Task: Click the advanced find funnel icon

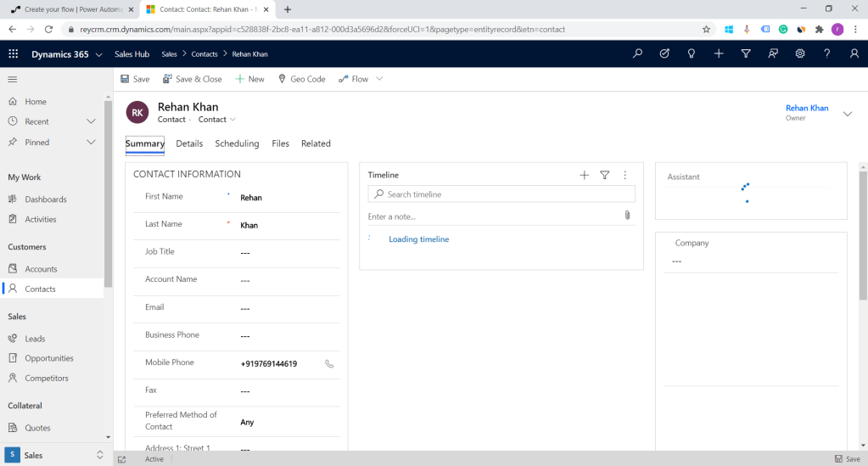Action: (x=746, y=53)
